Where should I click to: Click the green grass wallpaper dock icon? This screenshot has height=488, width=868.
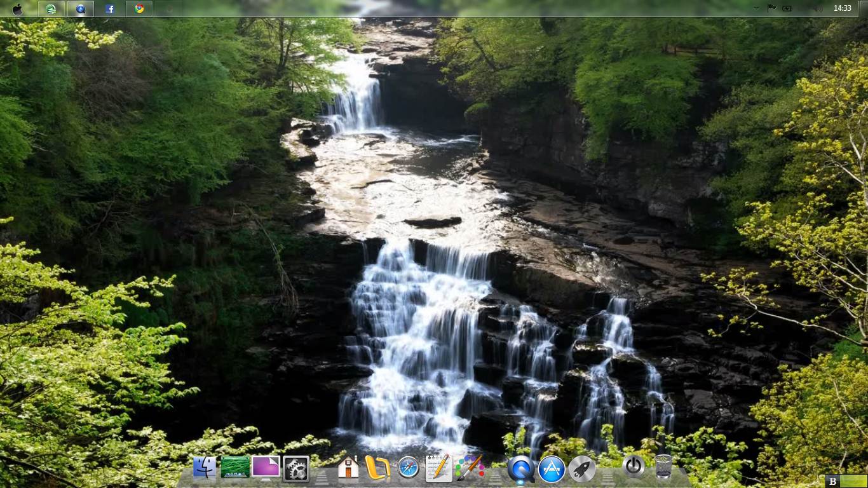coord(235,468)
